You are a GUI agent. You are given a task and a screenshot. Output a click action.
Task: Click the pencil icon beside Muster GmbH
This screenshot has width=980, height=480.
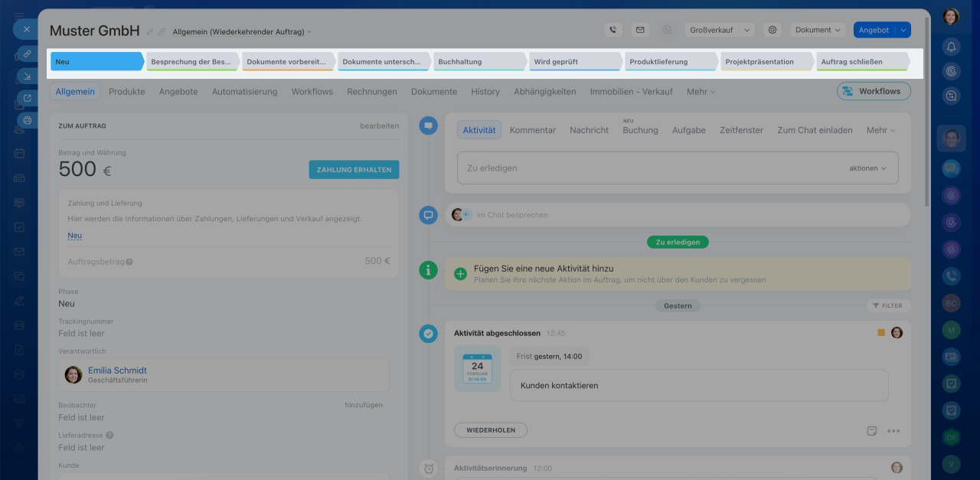pos(150,31)
